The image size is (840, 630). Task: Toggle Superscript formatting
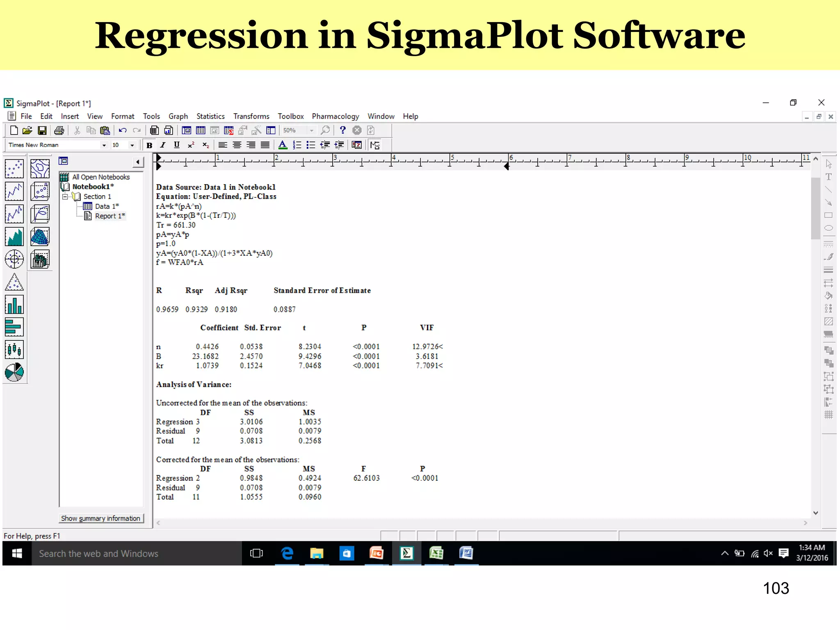[191, 145]
